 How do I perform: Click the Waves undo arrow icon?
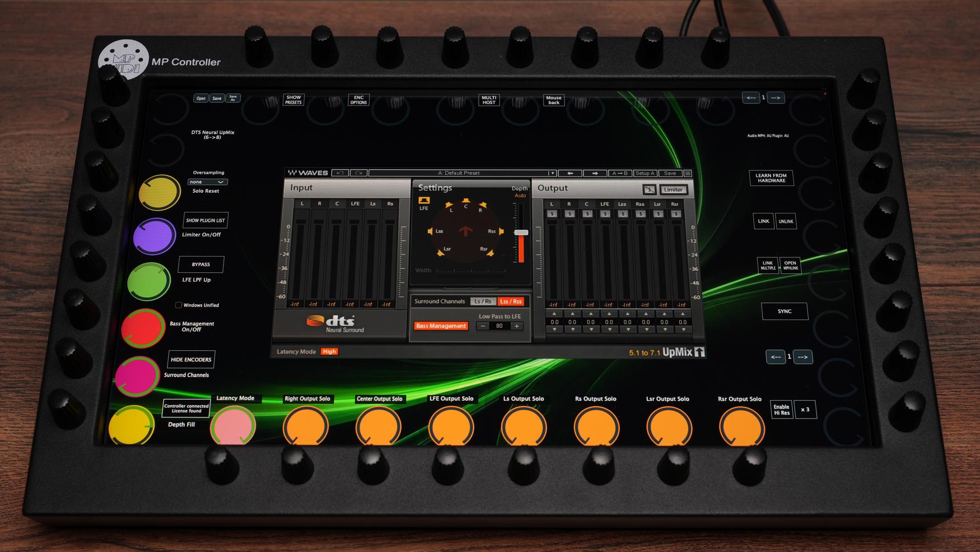point(340,173)
